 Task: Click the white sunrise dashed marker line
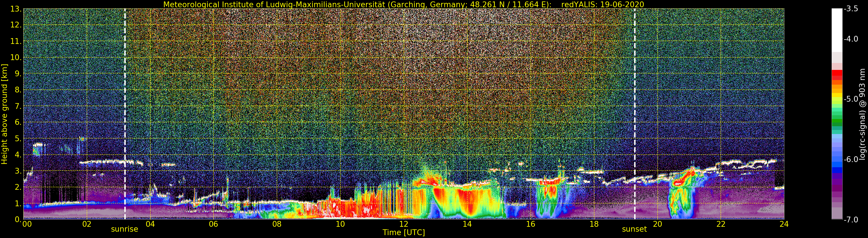tap(125, 114)
